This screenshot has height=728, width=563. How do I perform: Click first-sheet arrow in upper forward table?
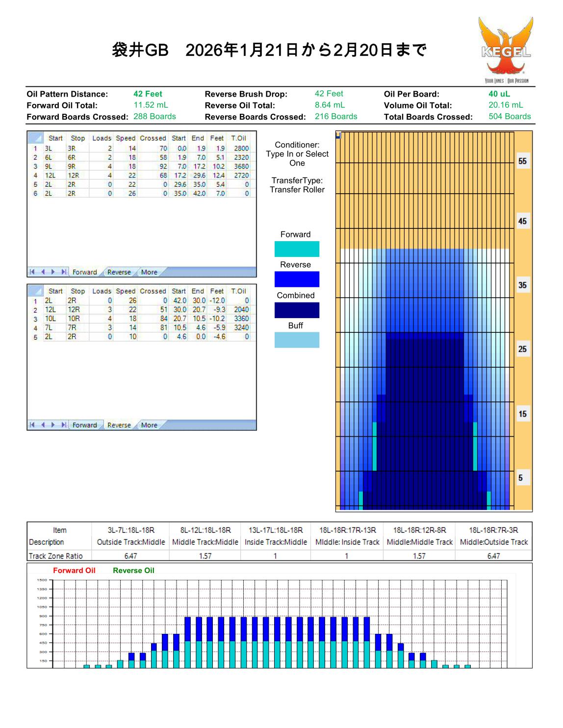pyautogui.click(x=32, y=272)
